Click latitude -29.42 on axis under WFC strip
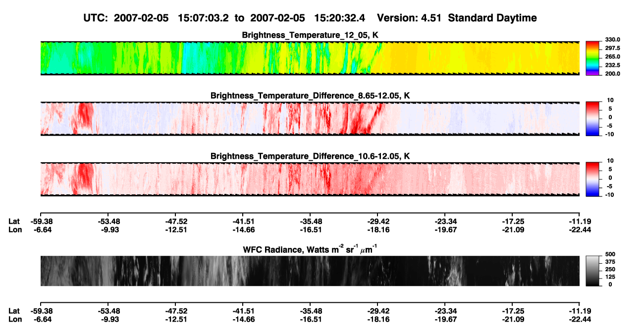Image resolution: width=644 pixels, height=330 pixels. tap(377, 311)
